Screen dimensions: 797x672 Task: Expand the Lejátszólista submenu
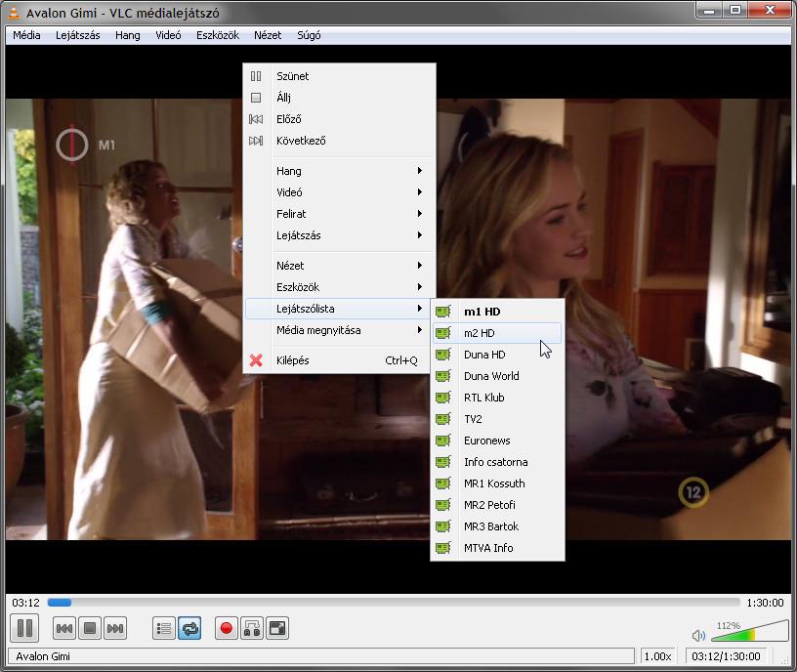[x=339, y=309]
